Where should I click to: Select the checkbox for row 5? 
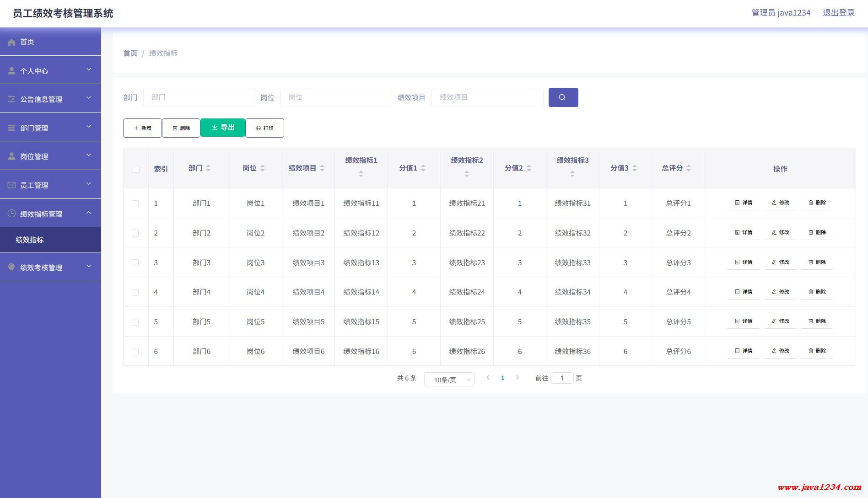click(x=135, y=322)
